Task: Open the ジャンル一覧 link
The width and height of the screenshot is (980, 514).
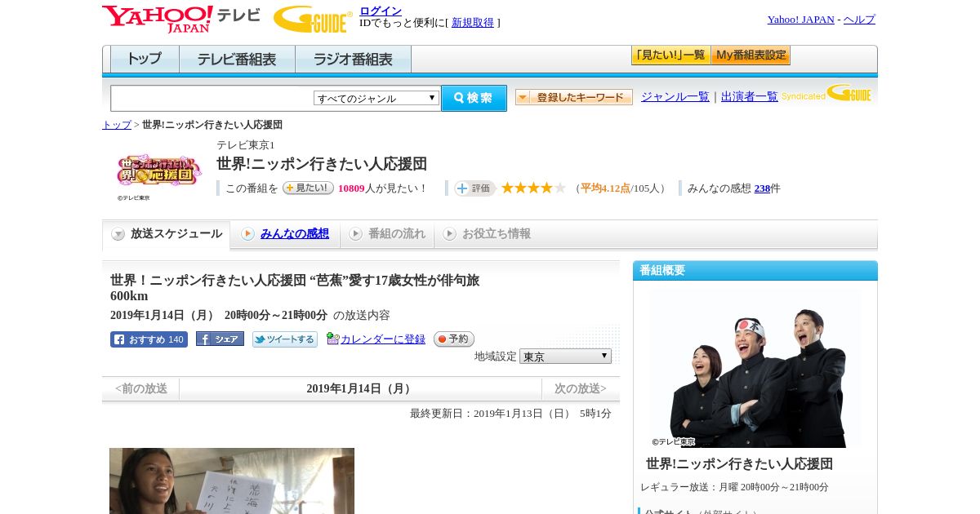Action: point(675,96)
